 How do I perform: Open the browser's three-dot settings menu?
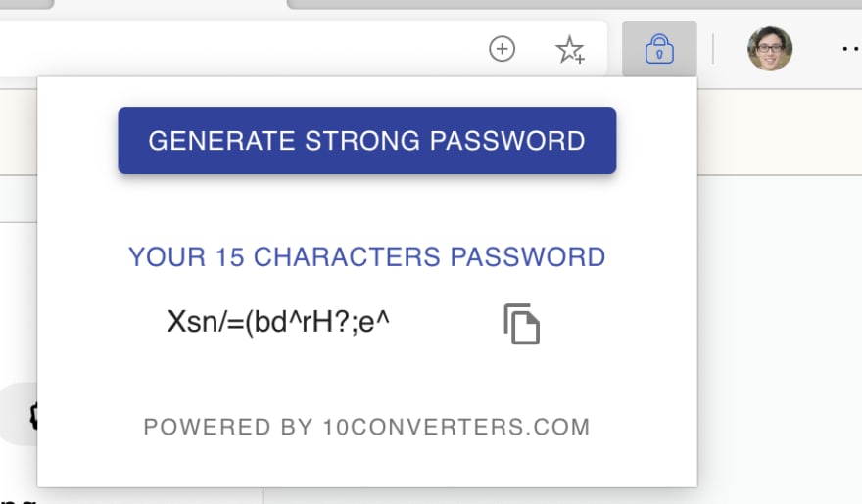point(851,49)
